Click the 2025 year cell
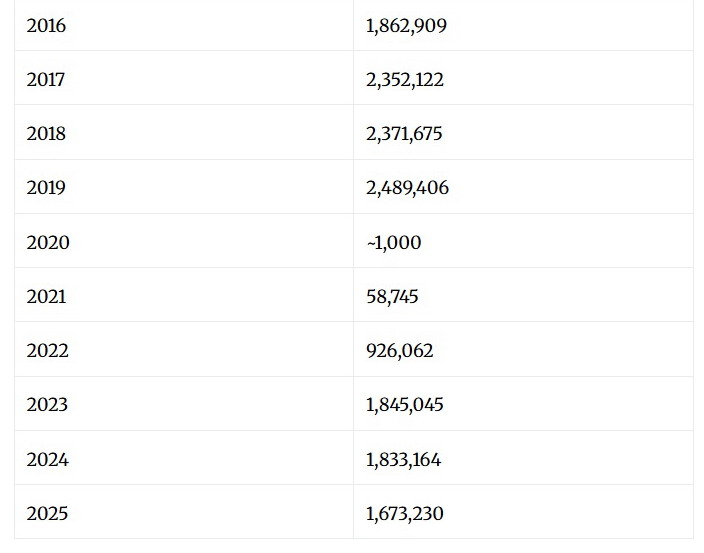 [47, 514]
